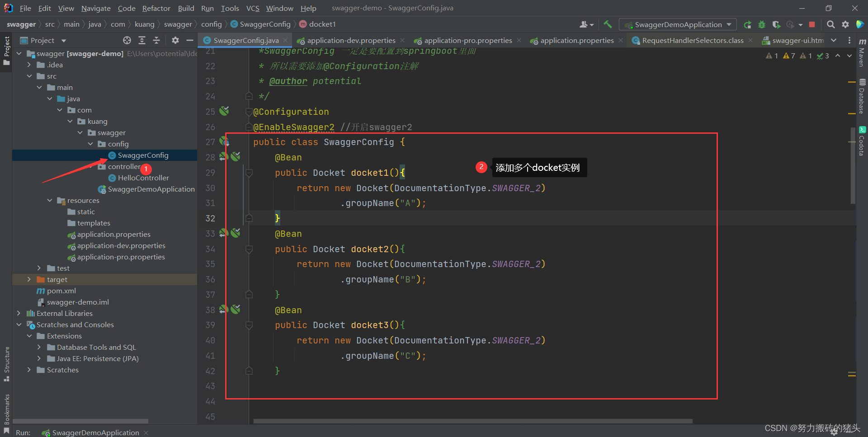The image size is (868, 437).
Task: Go to previous highlighted error arrow
Action: (838, 56)
